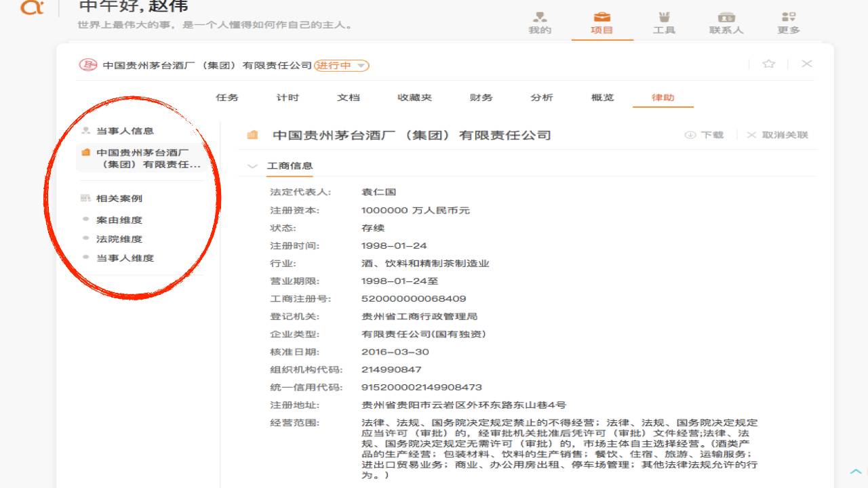Click registered capital 1000000 万人民币元
This screenshot has width=868, height=488.
[x=415, y=210]
